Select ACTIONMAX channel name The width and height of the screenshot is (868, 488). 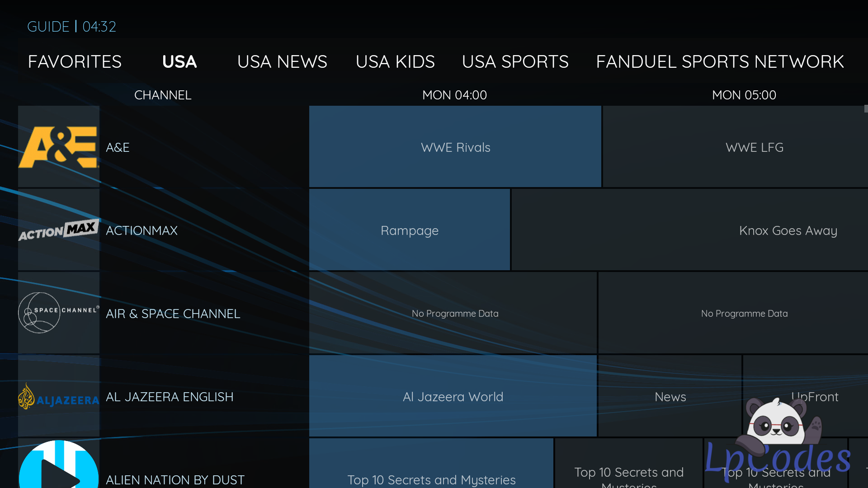142,230
